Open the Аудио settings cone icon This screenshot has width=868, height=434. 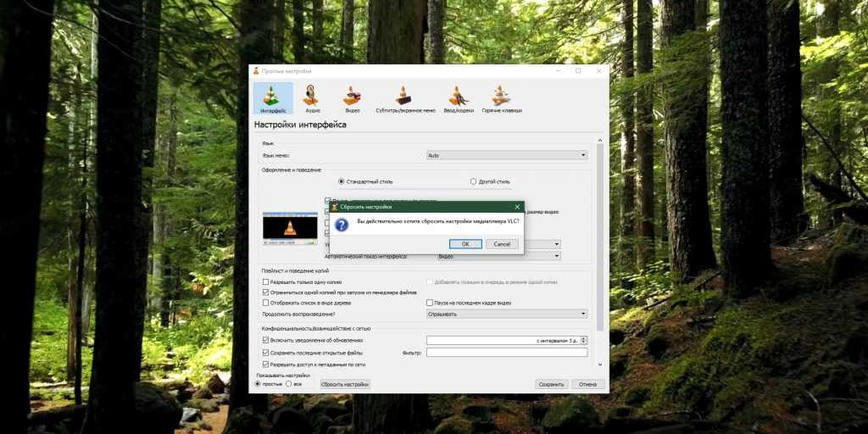click(x=312, y=97)
